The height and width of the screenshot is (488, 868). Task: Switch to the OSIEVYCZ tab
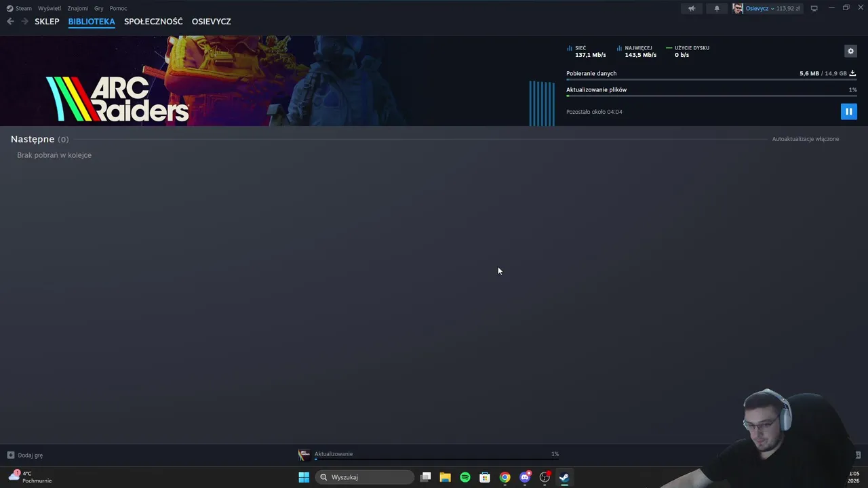(211, 22)
